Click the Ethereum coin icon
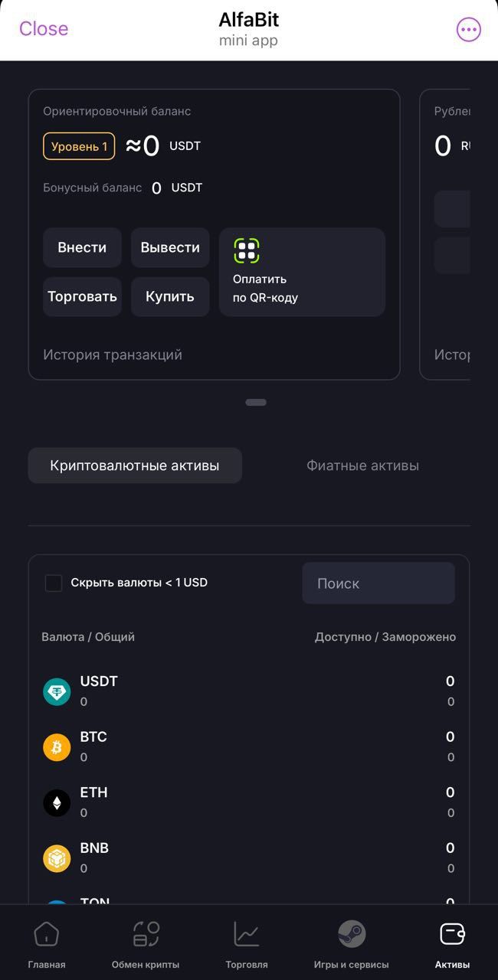This screenshot has width=498, height=980. pos(57,802)
